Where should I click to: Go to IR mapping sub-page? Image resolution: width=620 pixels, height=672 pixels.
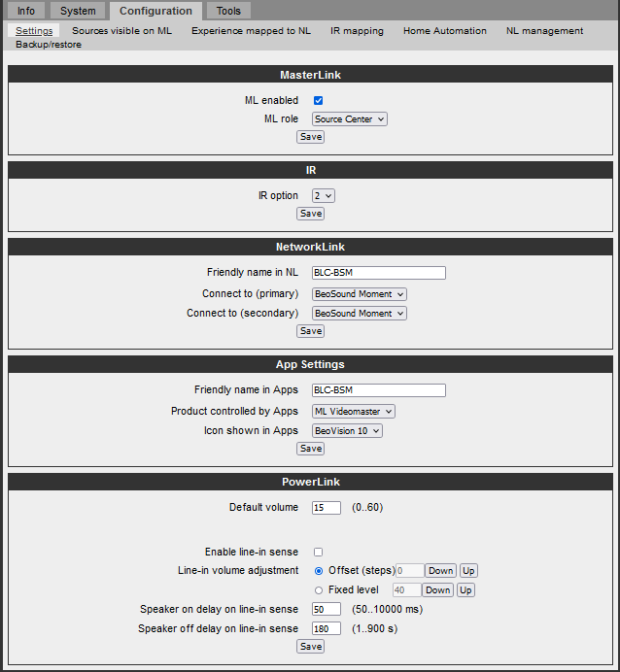coord(357,31)
